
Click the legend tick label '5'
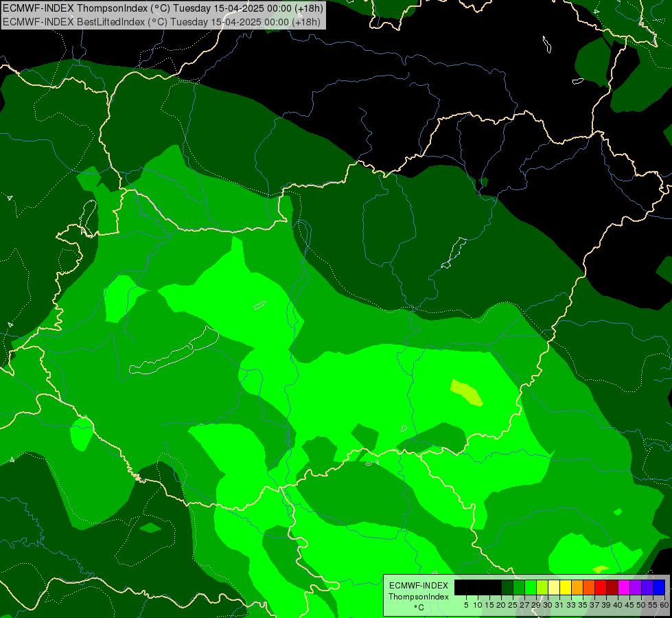tap(466, 605)
